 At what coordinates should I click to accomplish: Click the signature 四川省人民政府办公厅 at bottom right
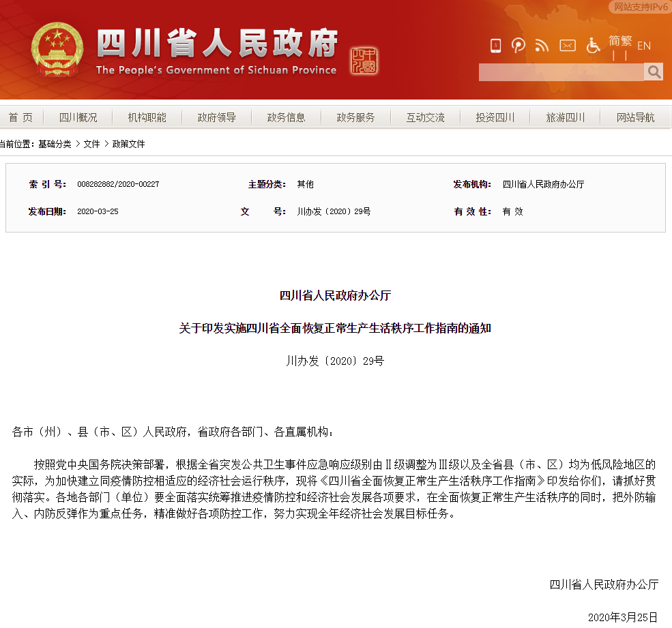click(604, 584)
